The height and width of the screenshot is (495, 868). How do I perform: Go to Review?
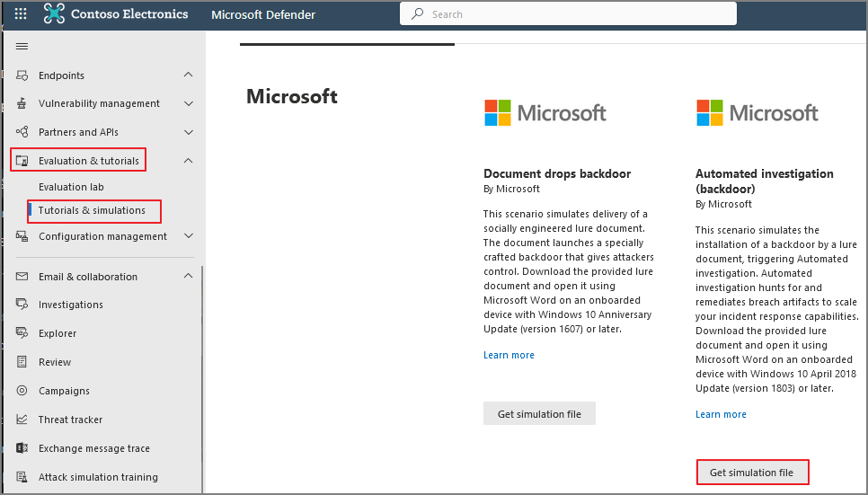click(54, 362)
